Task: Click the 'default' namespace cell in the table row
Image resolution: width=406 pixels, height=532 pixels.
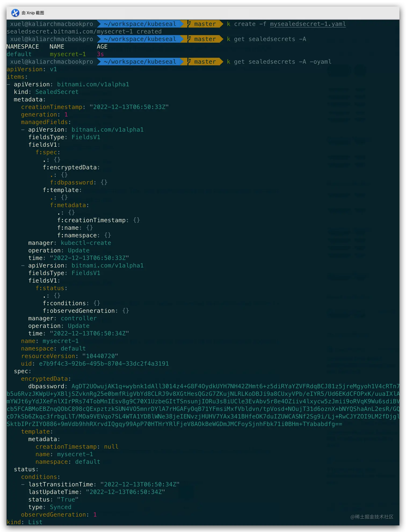Action: point(19,54)
